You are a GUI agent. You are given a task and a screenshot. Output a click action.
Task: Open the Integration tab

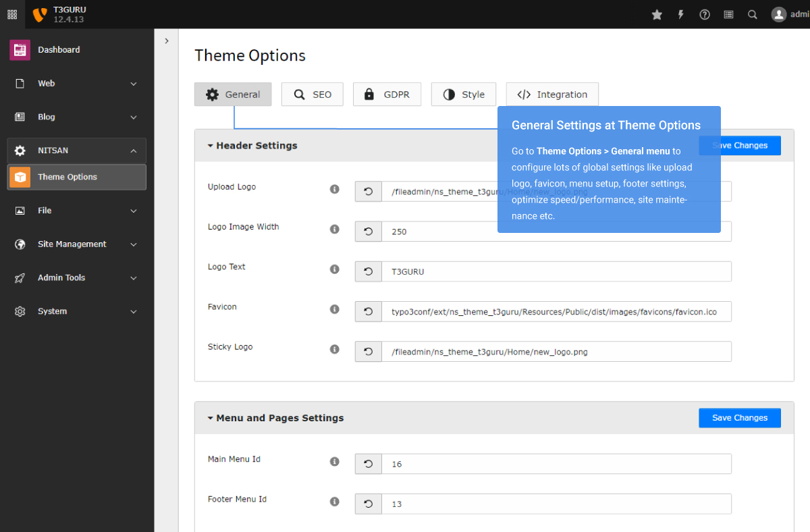coord(552,94)
